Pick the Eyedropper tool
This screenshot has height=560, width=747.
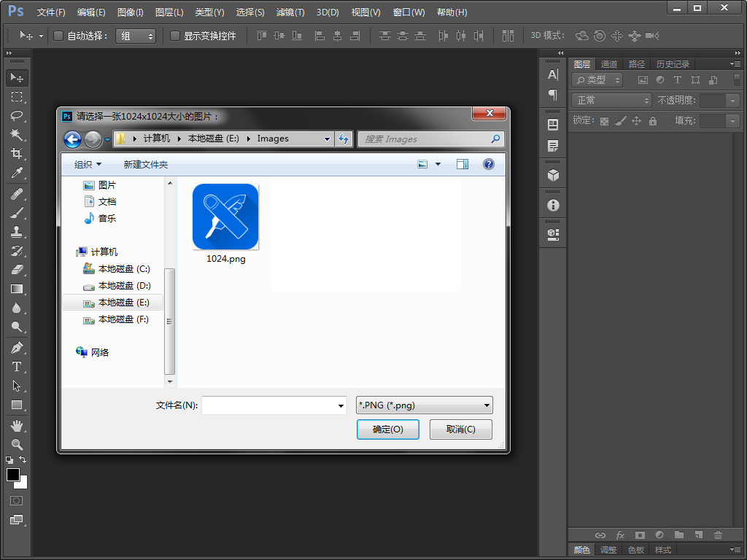click(17, 173)
